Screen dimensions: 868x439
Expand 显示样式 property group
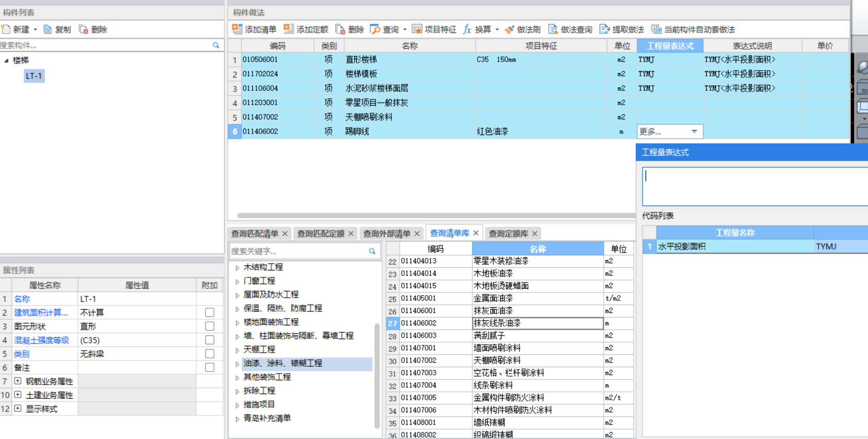[18, 408]
